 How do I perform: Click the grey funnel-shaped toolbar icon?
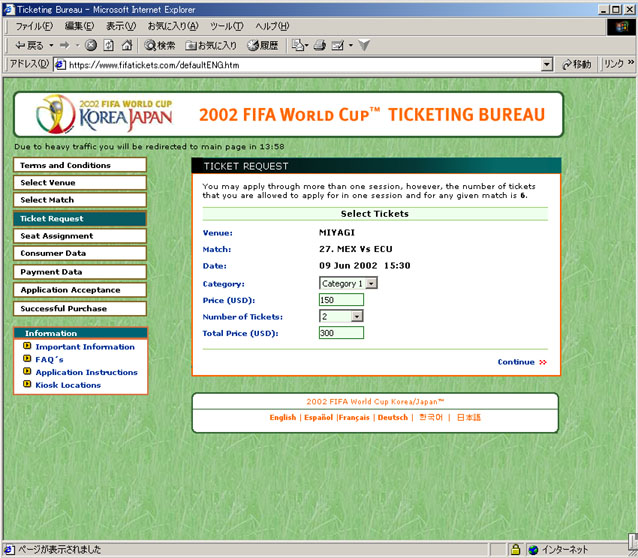pyautogui.click(x=364, y=45)
